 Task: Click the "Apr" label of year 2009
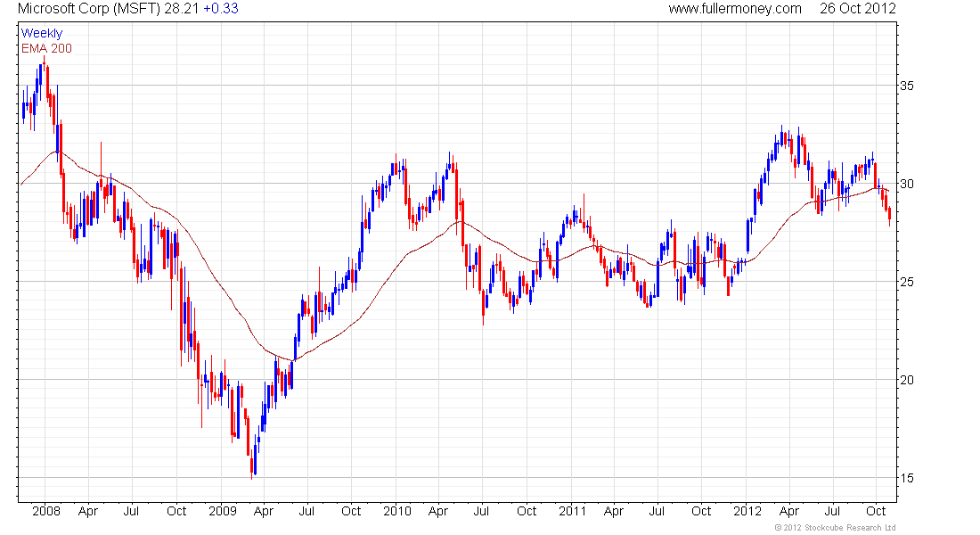[x=264, y=512]
